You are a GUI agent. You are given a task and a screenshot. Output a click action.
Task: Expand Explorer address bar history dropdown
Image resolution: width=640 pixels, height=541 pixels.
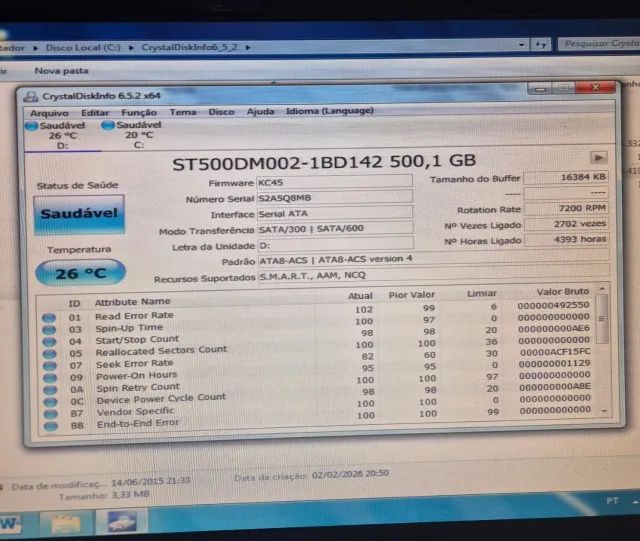pos(521,45)
